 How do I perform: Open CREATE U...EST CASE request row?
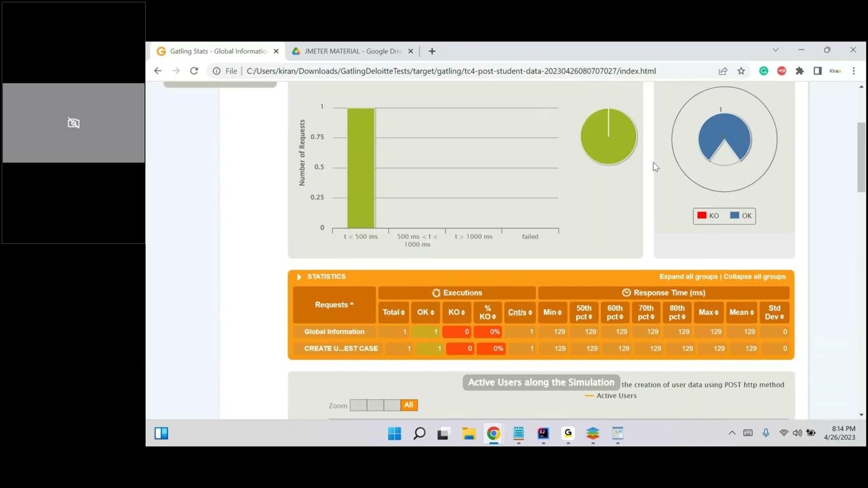tap(341, 348)
